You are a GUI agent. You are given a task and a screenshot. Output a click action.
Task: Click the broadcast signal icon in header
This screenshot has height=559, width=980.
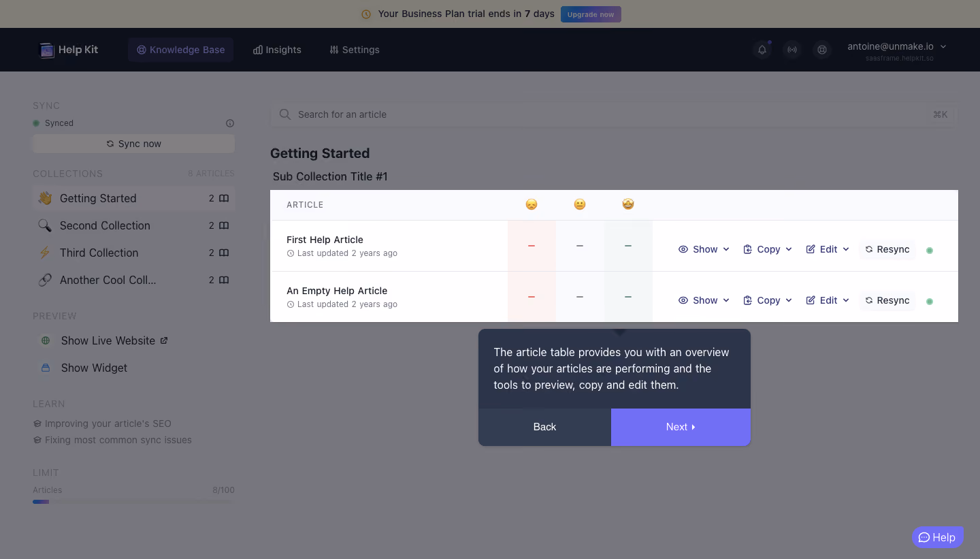tap(792, 50)
